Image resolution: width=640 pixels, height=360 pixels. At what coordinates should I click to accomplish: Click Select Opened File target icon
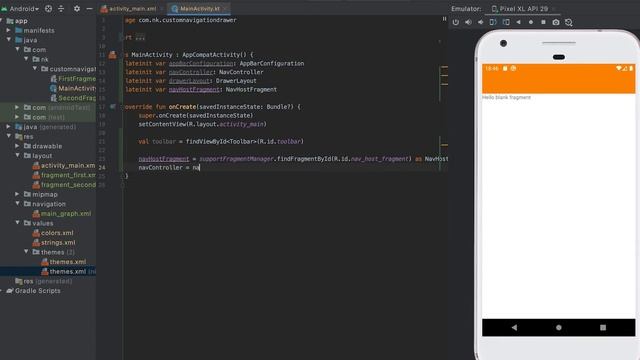pos(48,8)
